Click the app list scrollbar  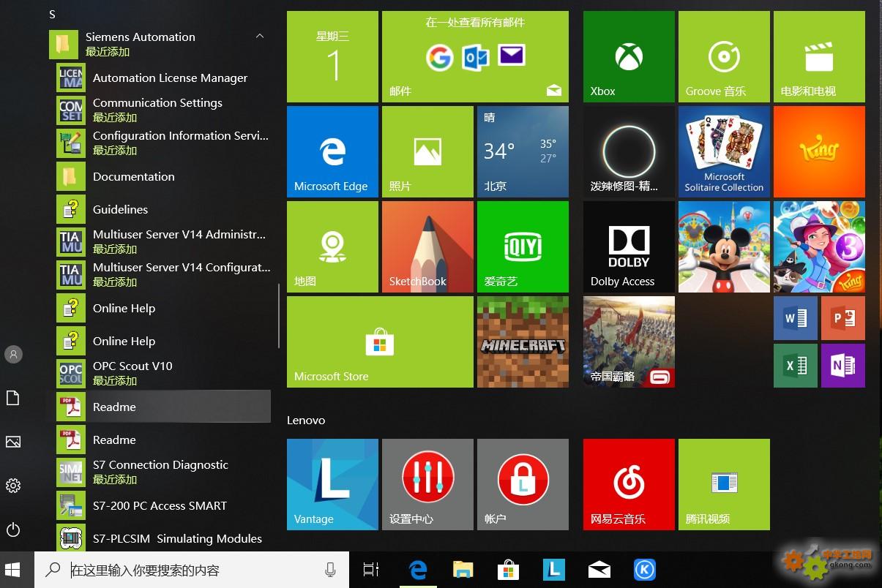pyautogui.click(x=279, y=316)
